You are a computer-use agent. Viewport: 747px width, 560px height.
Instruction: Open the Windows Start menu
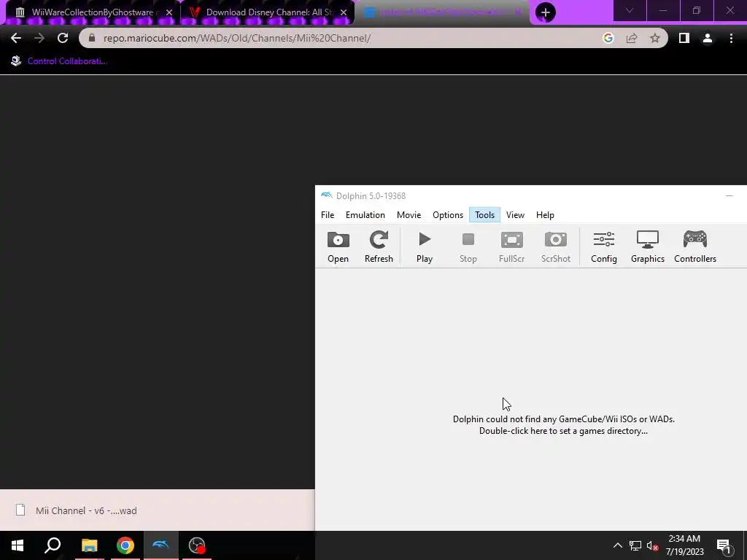click(18, 545)
